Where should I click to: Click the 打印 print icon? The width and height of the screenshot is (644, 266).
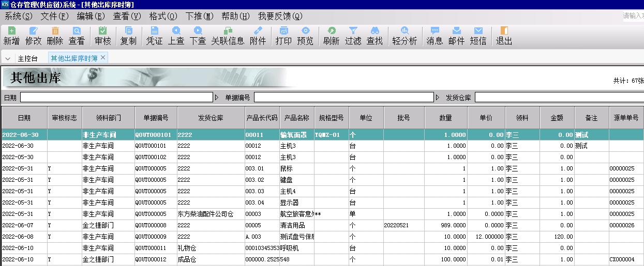tap(283, 36)
